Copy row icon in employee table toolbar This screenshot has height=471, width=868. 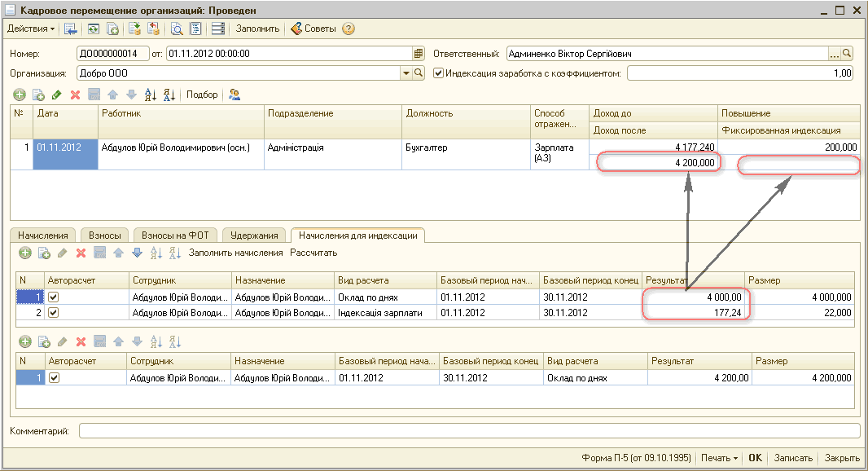coord(38,95)
